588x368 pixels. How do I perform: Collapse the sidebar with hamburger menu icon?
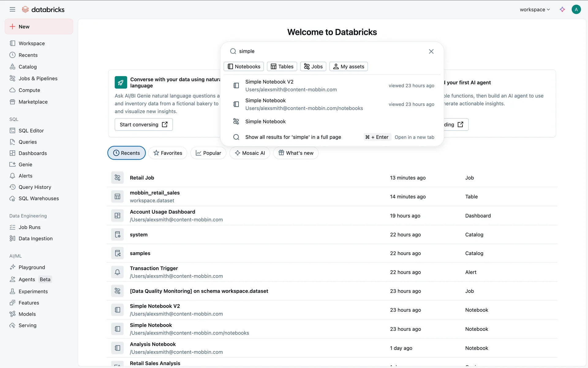coord(12,10)
